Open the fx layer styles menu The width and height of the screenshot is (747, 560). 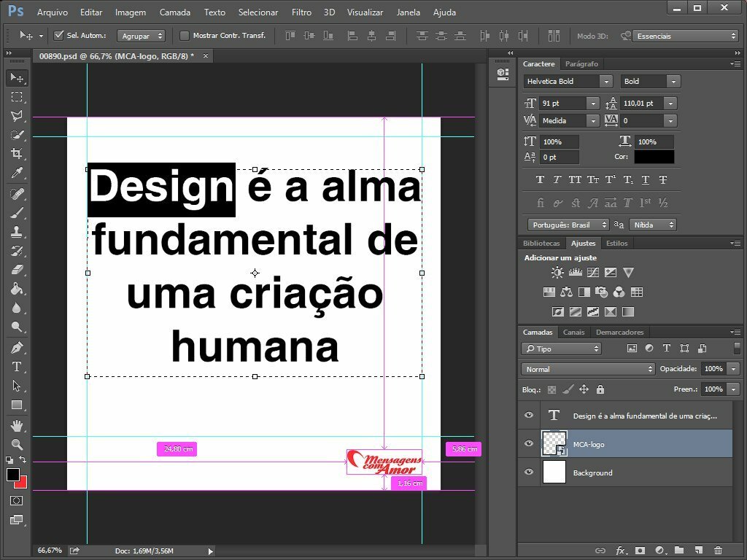pyautogui.click(x=621, y=551)
